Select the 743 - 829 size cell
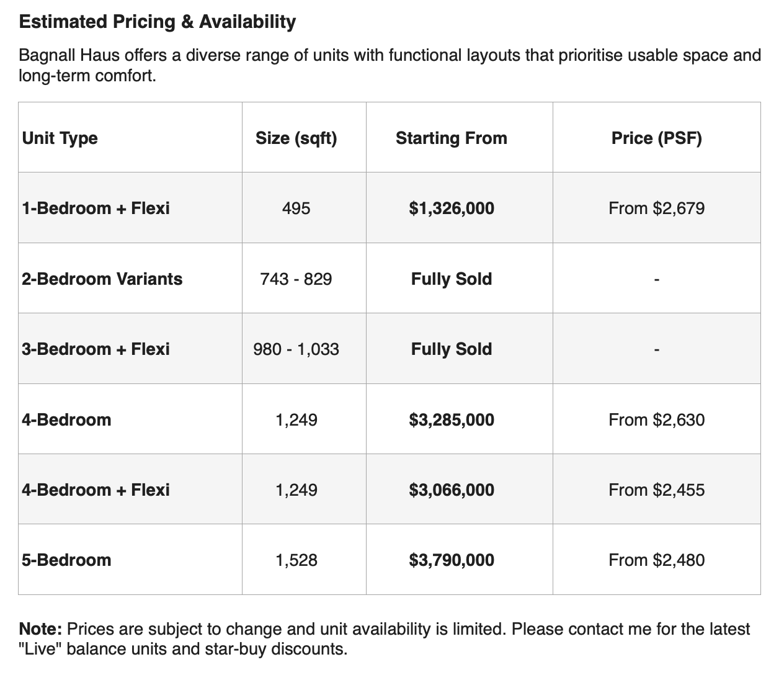Image resolution: width=784 pixels, height=680 pixels. click(296, 279)
